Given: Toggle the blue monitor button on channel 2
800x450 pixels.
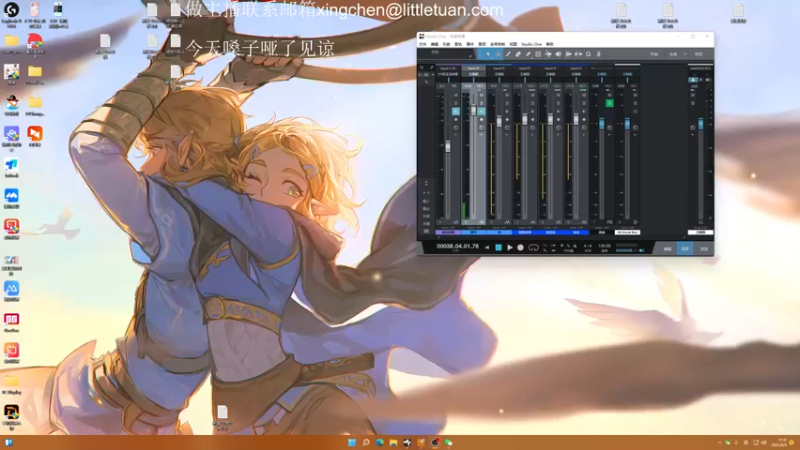Looking at the screenshot, I should [x=481, y=112].
